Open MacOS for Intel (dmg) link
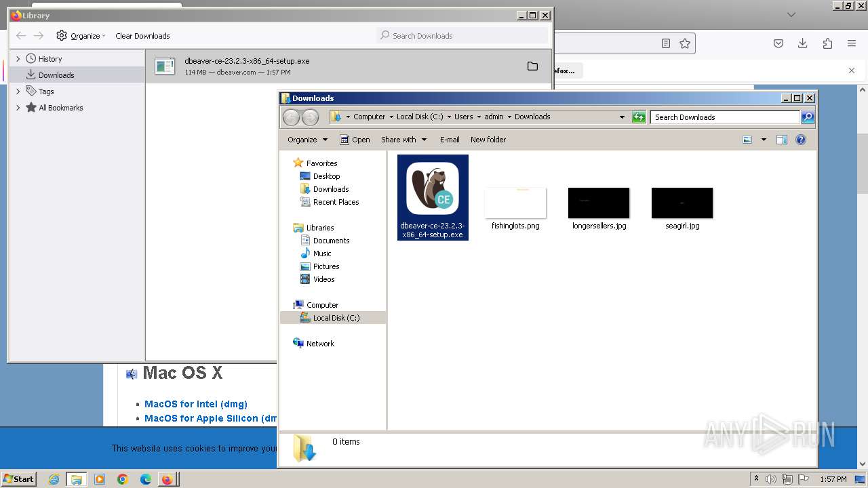Viewport: 868px width, 488px height. click(x=196, y=404)
